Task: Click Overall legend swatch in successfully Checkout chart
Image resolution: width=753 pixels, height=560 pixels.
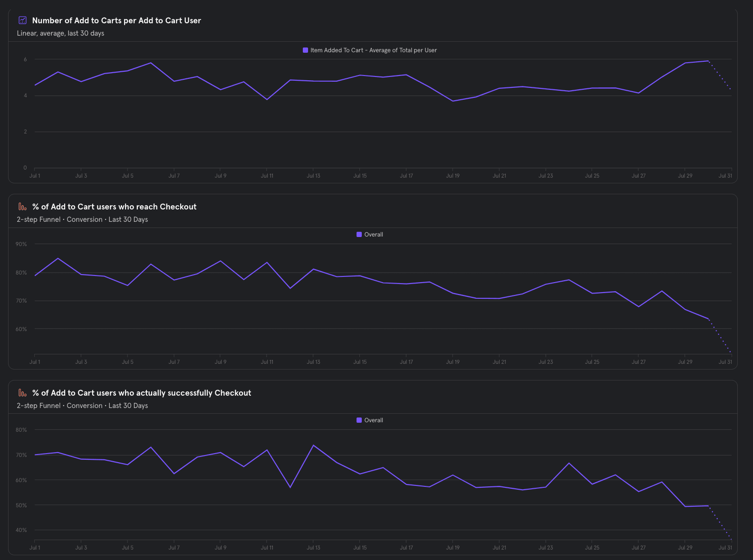Action: (x=359, y=420)
